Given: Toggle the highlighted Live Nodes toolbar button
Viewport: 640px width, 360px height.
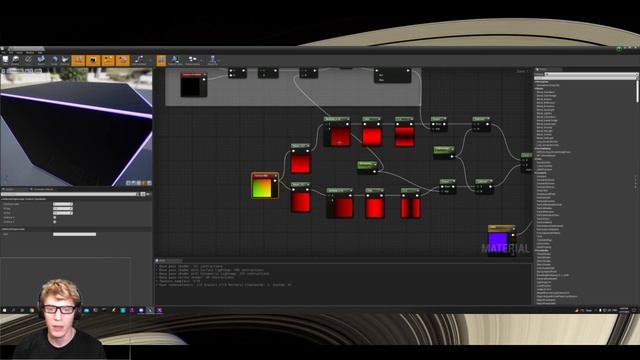Looking at the screenshot, I should 108,60.
